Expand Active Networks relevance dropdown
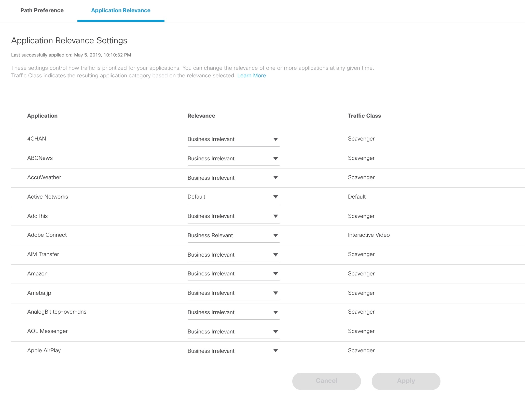This screenshot has width=525, height=420. (233, 197)
